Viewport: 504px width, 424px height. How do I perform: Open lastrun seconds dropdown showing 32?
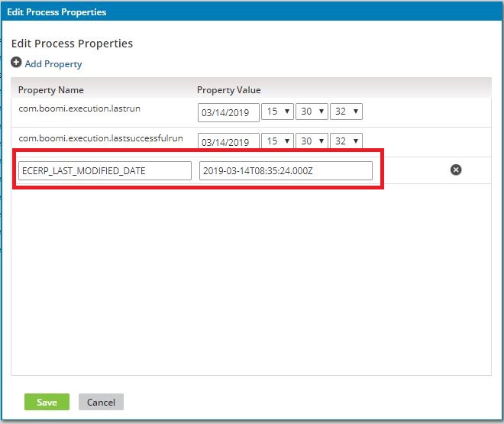(346, 112)
